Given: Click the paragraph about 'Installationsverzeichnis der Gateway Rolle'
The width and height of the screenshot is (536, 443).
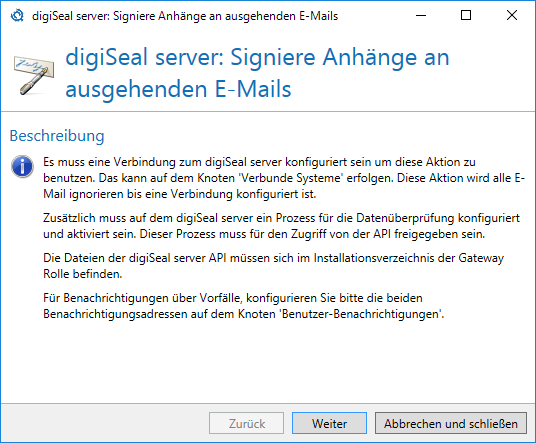Looking at the screenshot, I should point(273,266).
